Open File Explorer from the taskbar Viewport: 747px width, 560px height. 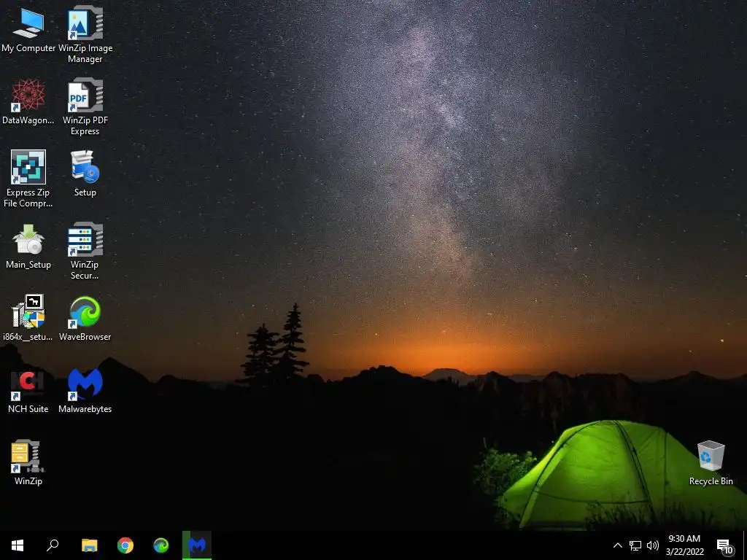tap(89, 545)
